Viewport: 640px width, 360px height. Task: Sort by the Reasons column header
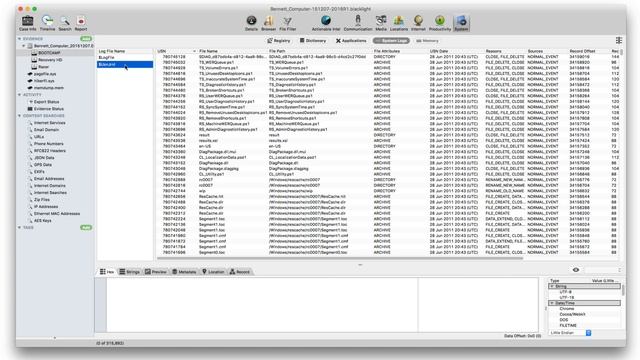point(505,51)
